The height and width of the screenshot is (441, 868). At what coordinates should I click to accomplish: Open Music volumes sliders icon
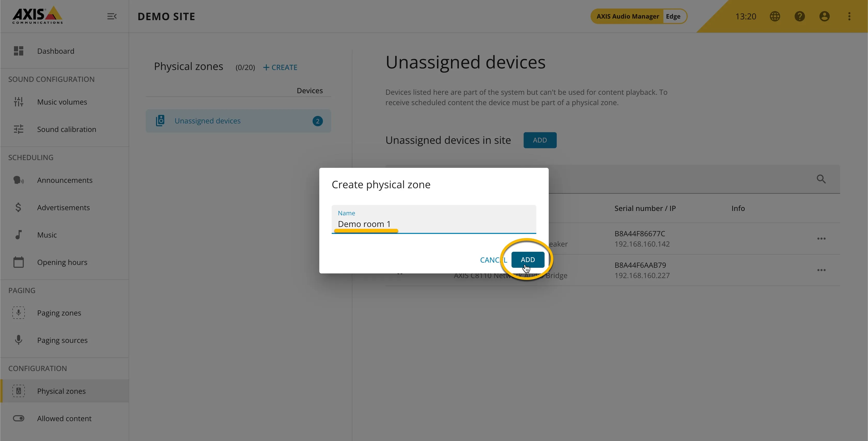19,102
